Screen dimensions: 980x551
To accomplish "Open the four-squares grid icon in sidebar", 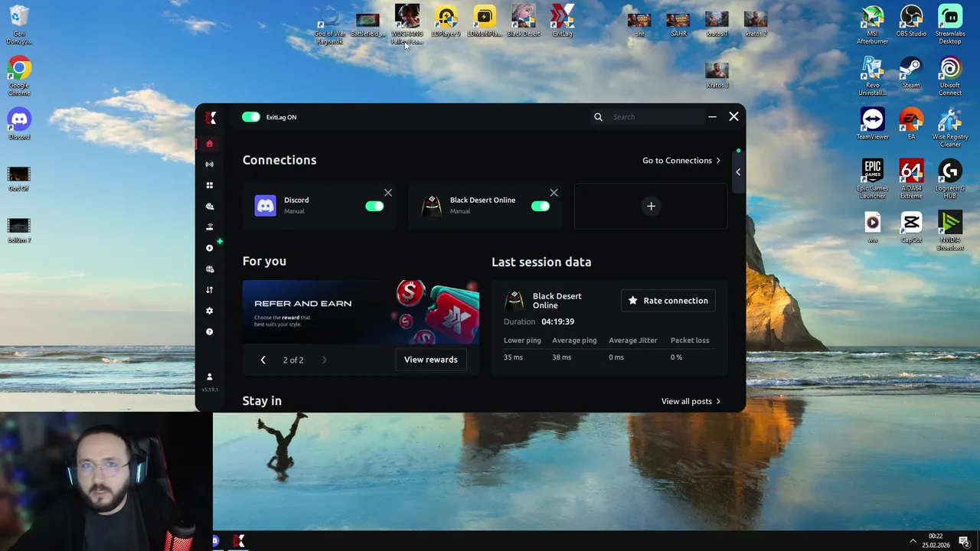I will tap(209, 185).
